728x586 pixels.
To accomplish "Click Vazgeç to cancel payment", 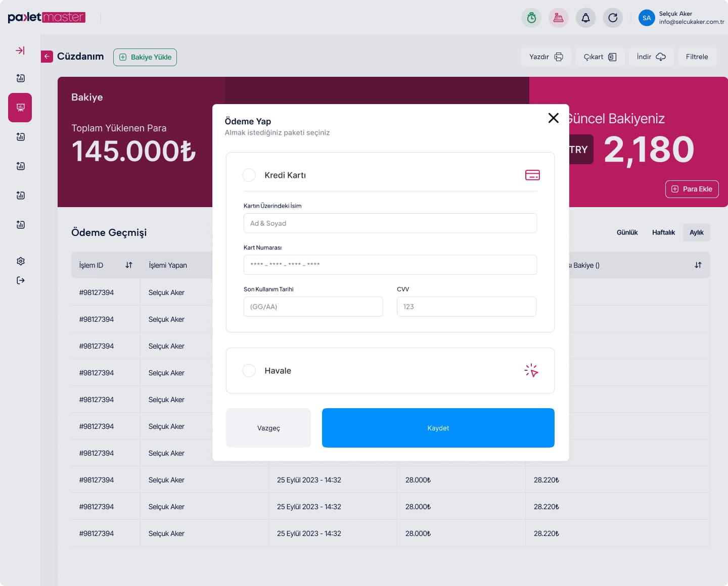I will (x=268, y=428).
